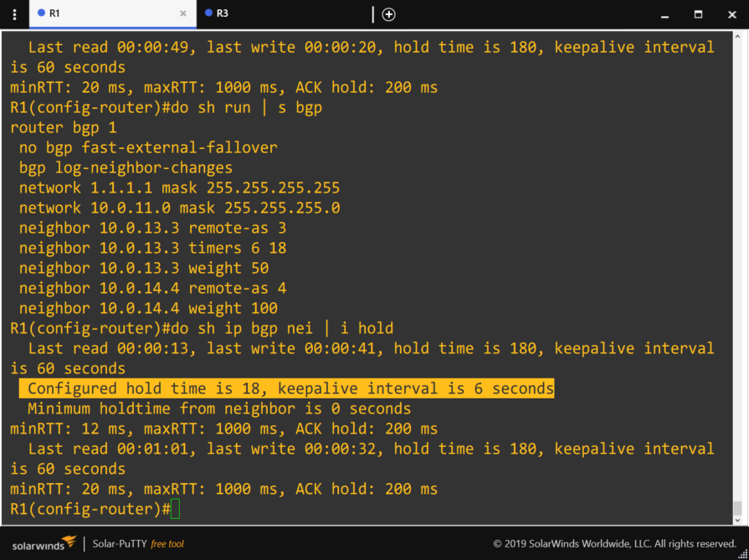
Task: Open the three-dot main menu
Action: tap(14, 14)
